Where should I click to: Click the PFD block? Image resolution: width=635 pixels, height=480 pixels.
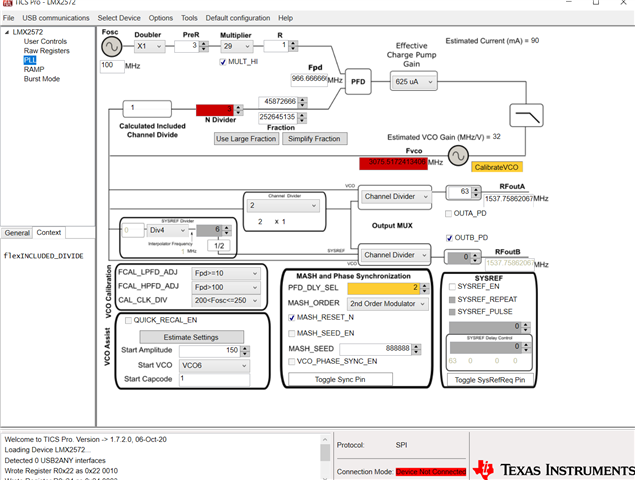(x=358, y=81)
